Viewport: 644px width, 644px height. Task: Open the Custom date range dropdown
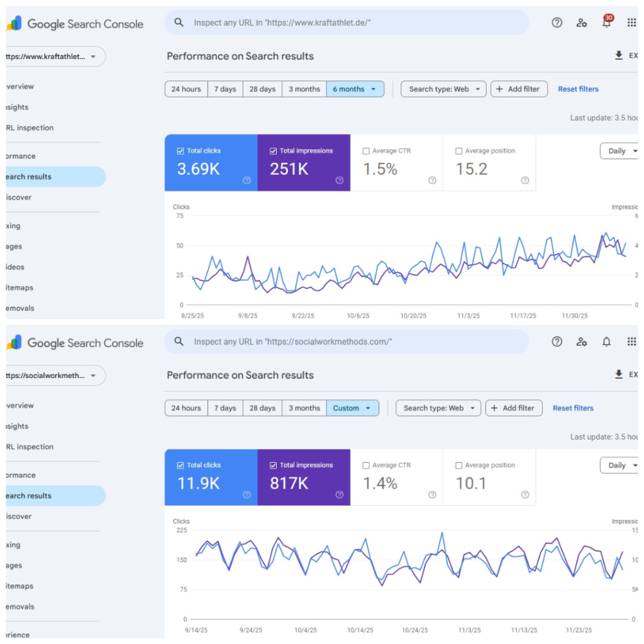coord(352,408)
